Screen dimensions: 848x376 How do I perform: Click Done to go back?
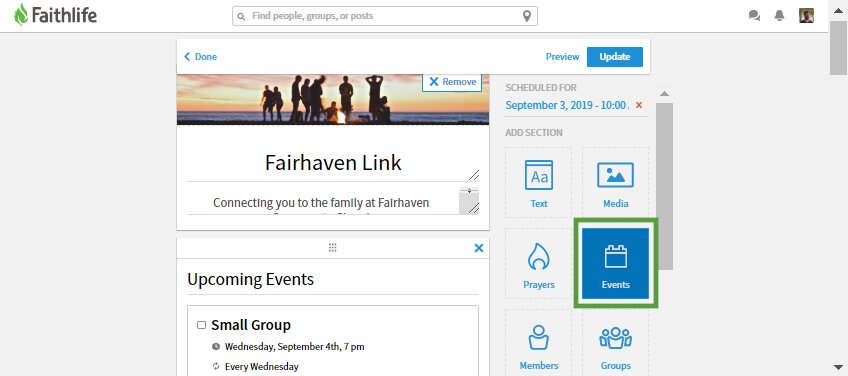pyautogui.click(x=201, y=56)
